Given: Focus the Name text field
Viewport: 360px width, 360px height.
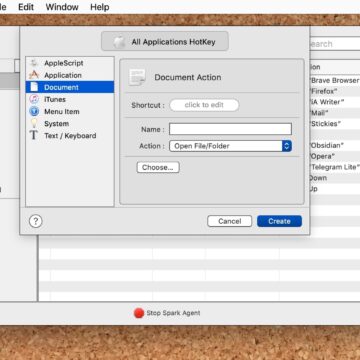Looking at the screenshot, I should (x=230, y=129).
